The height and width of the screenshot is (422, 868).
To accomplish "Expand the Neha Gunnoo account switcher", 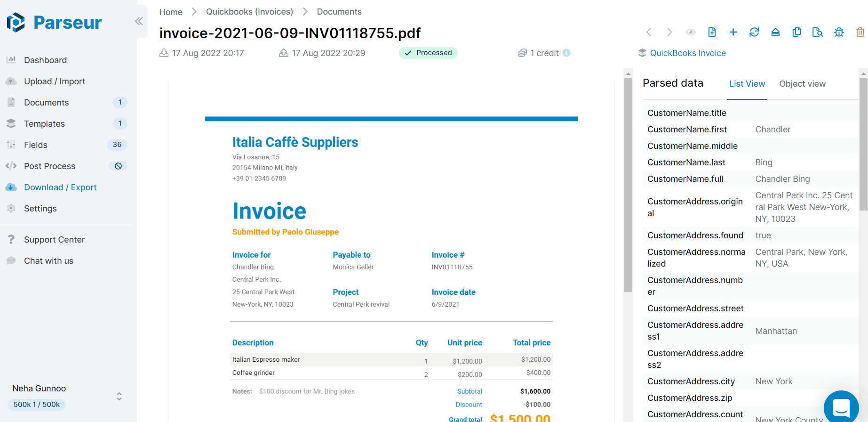I will (119, 397).
